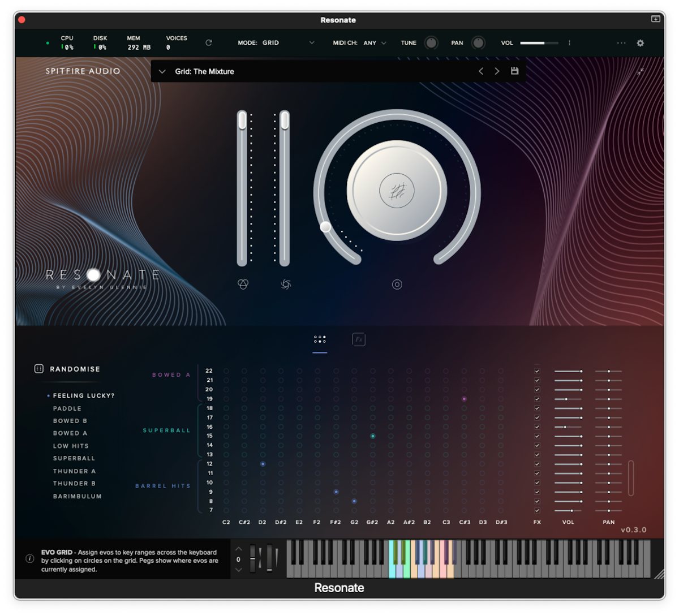Click the octave down arrow

(x=238, y=570)
